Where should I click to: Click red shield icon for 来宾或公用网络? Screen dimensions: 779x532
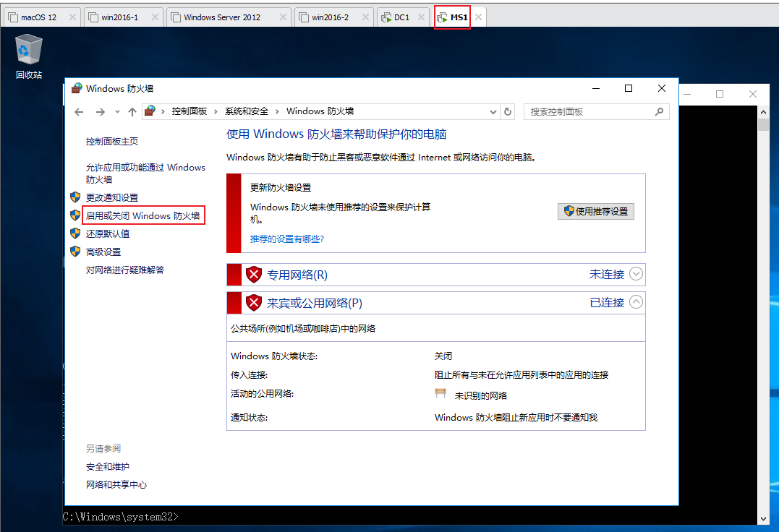[x=253, y=303]
